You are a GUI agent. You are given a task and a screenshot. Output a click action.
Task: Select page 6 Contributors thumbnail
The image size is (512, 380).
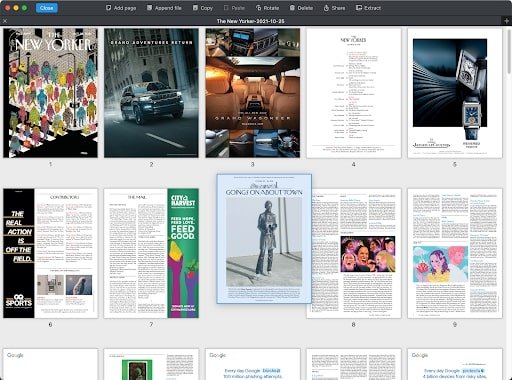pyautogui.click(x=50, y=253)
